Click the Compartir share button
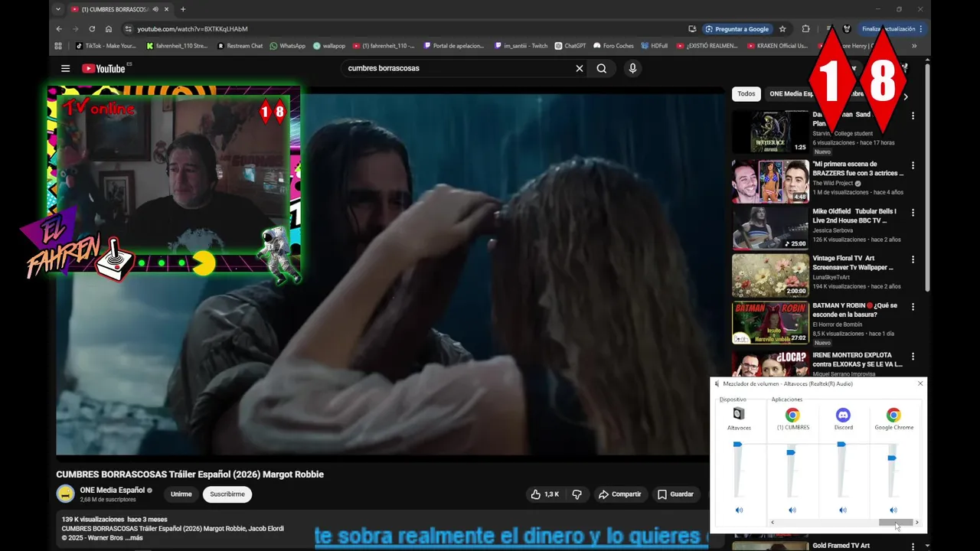The height and width of the screenshot is (551, 980). 619,494
